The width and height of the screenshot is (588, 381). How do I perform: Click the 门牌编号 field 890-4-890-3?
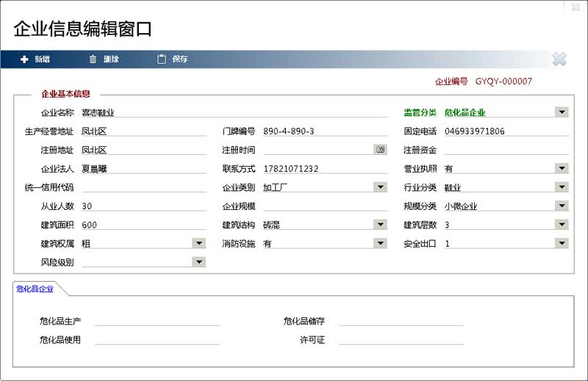click(x=325, y=131)
